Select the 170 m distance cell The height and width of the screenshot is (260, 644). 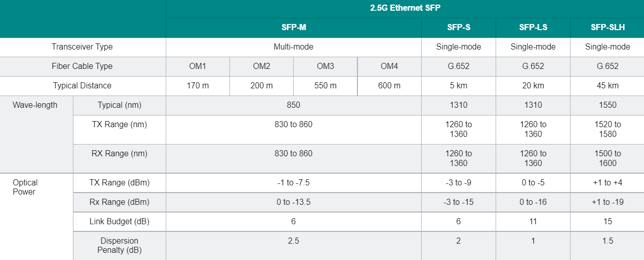coord(197,86)
